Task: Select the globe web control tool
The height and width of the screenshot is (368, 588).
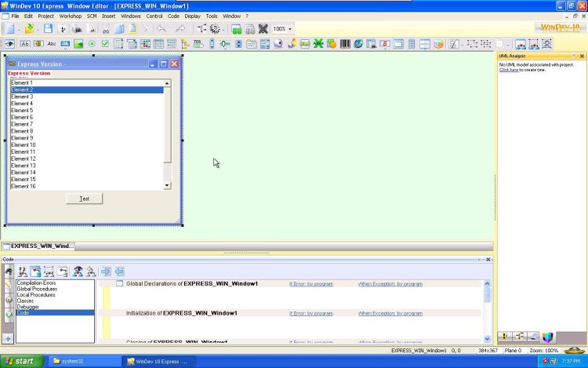Action: click(358, 44)
